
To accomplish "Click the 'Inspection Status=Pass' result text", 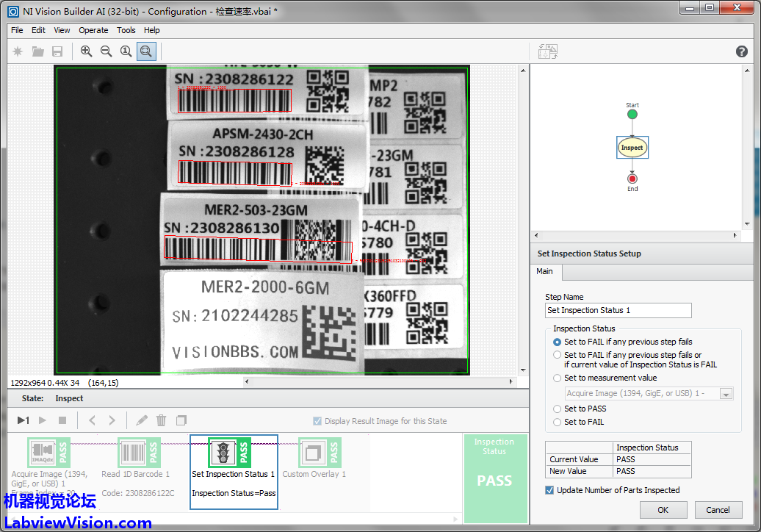I will [234, 493].
